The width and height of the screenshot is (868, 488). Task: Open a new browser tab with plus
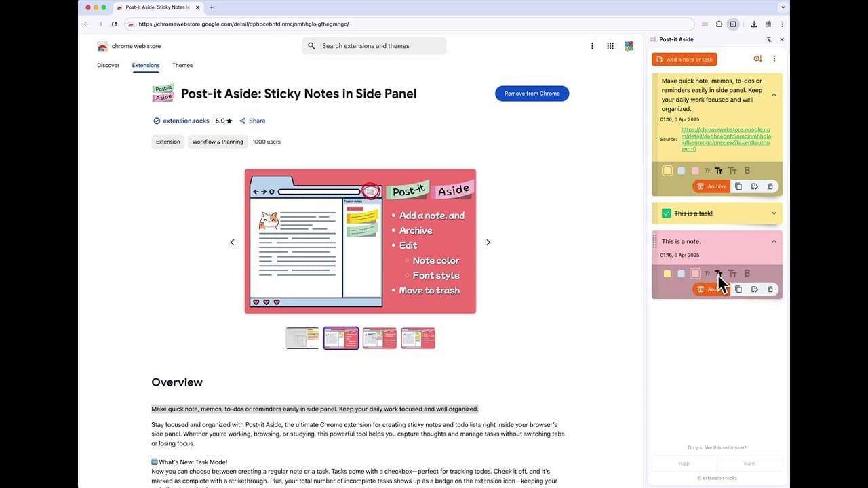(x=212, y=7)
